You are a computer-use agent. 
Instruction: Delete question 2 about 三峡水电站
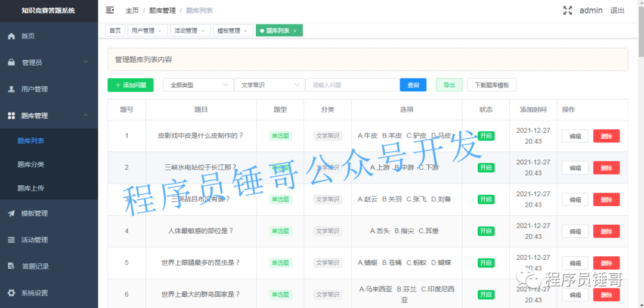pyautogui.click(x=606, y=168)
